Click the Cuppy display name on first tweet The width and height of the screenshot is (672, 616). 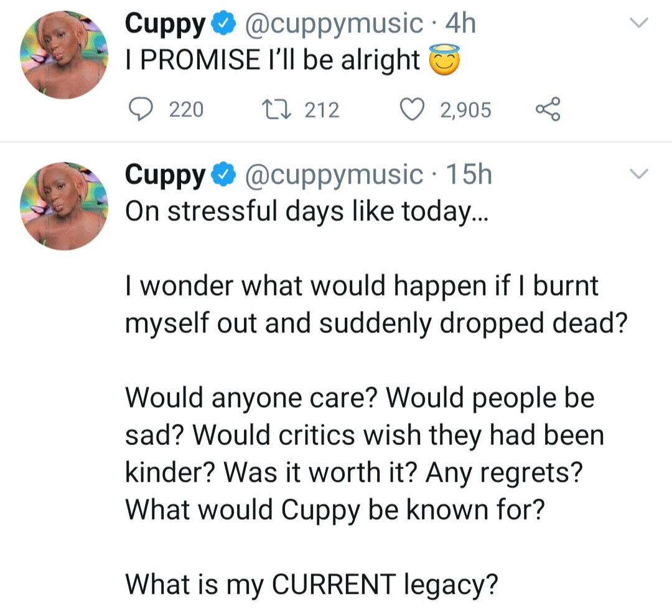point(165,25)
